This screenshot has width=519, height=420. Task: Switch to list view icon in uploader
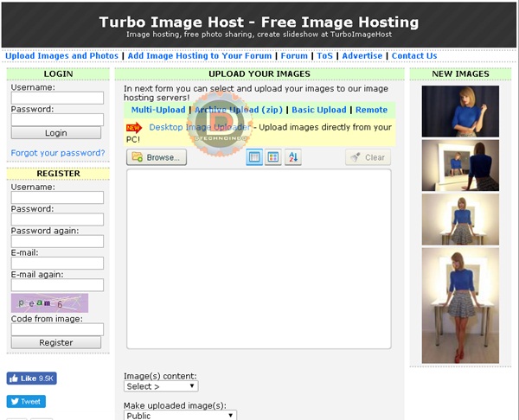coord(254,157)
